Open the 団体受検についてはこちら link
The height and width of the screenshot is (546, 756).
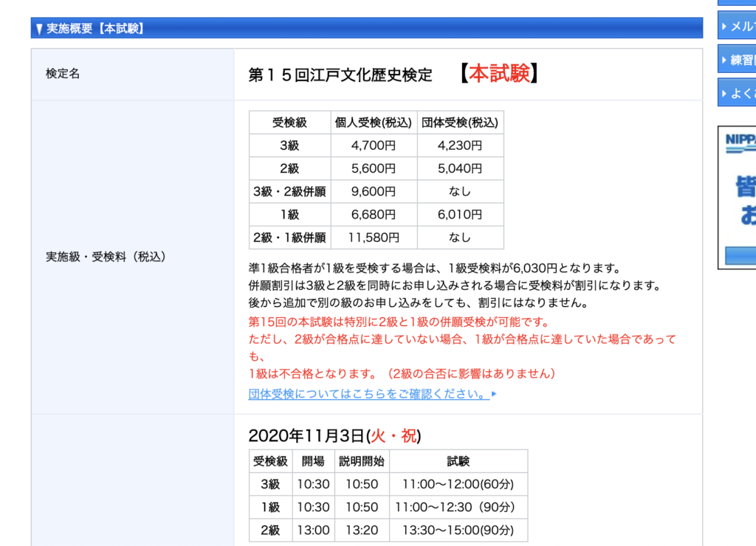365,394
